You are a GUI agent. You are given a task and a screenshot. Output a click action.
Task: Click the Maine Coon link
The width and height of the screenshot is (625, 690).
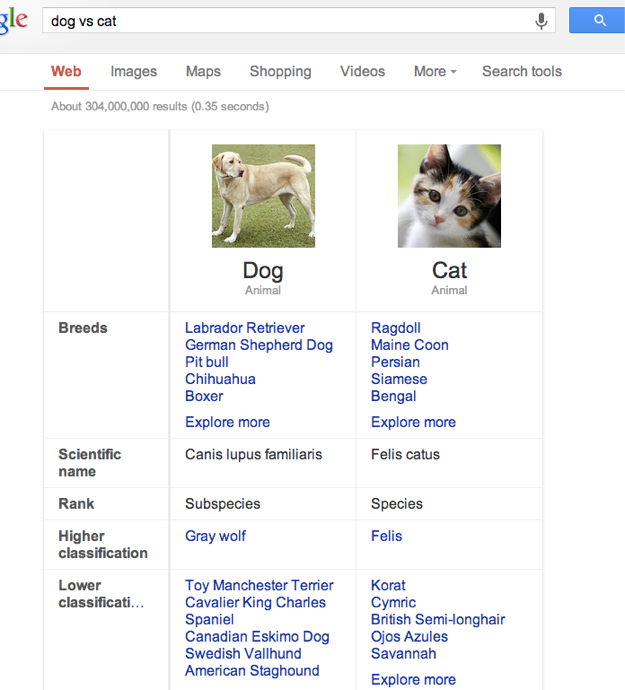coord(409,345)
